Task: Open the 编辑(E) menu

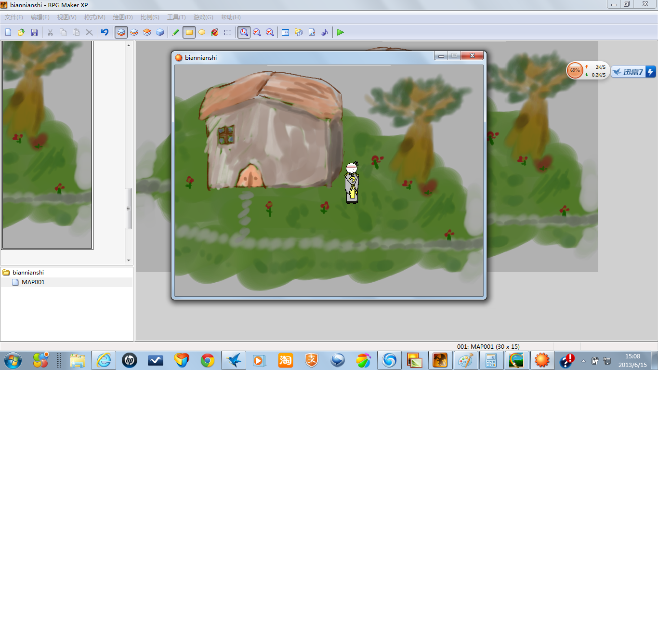Action: pyautogui.click(x=40, y=17)
